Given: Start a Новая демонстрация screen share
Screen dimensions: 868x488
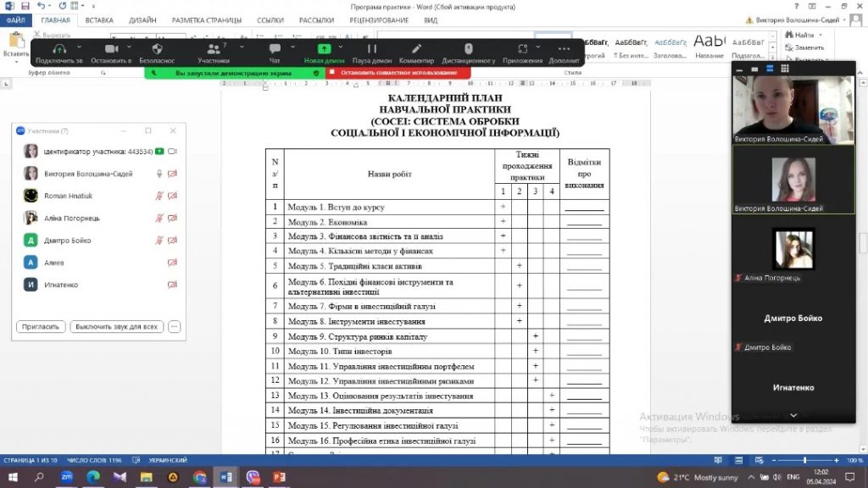Looking at the screenshot, I should click(324, 49).
